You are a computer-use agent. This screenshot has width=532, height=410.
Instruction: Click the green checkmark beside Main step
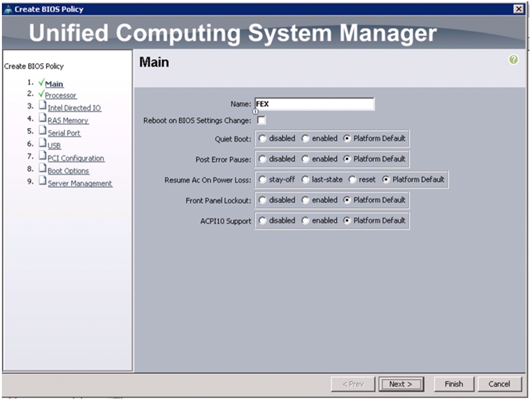pyautogui.click(x=41, y=82)
